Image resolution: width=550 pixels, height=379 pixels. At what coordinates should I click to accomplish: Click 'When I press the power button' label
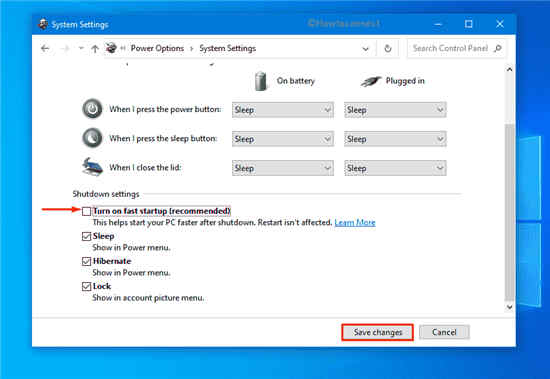[165, 109]
